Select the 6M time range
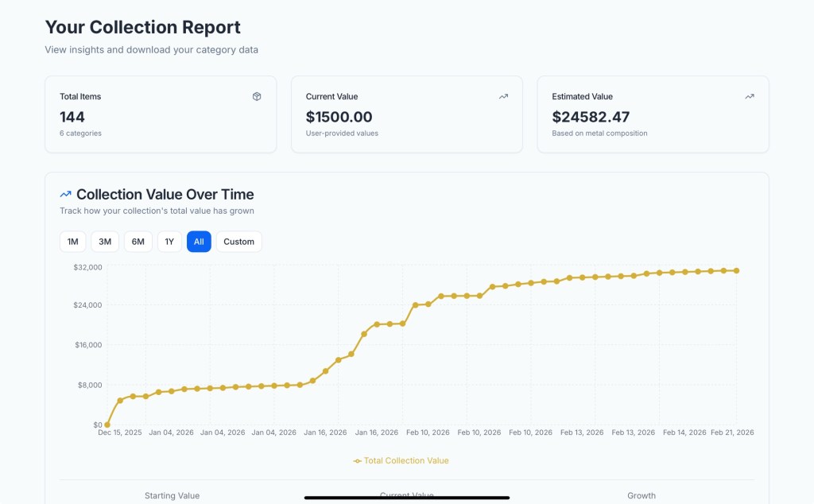814x504 pixels. (x=138, y=242)
